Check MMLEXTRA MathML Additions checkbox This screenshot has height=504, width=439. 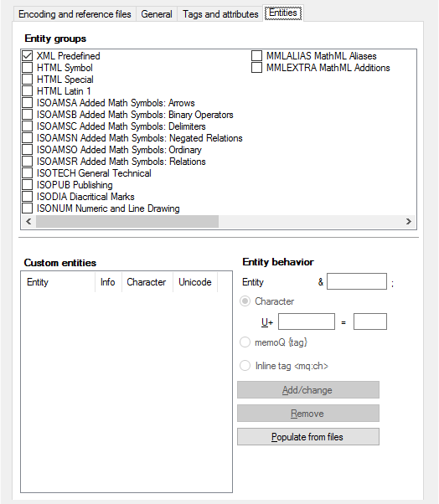pyautogui.click(x=256, y=68)
